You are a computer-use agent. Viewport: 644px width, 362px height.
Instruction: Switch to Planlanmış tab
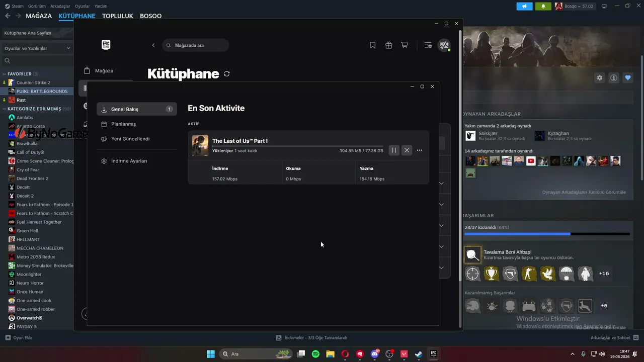pos(137,124)
